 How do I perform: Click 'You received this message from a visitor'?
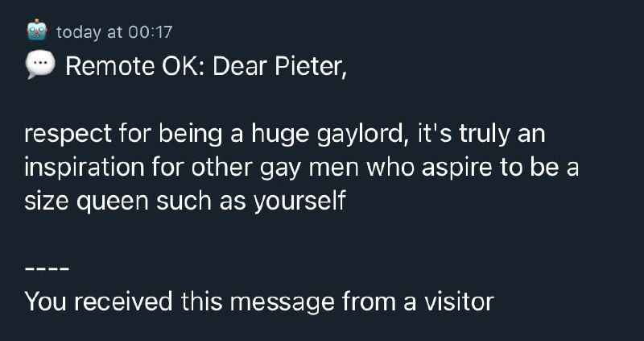point(259,302)
